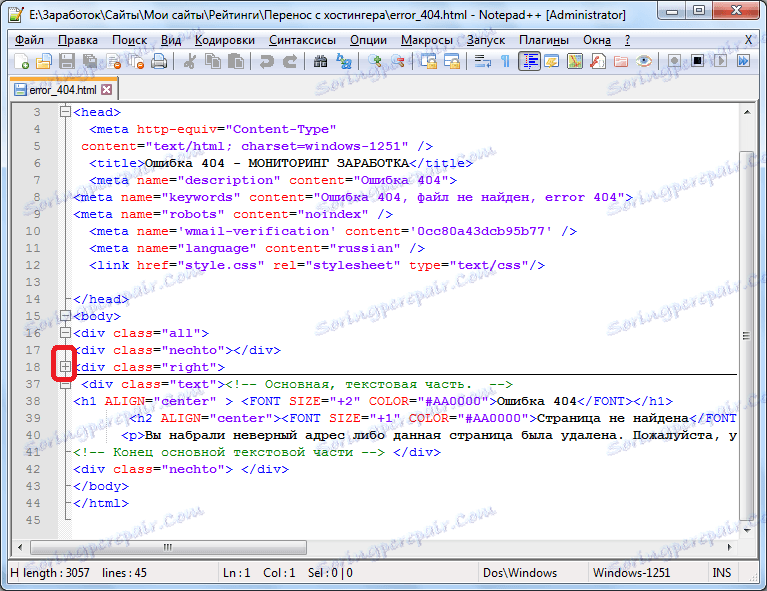Open Find with the binoculars icon

(320, 62)
